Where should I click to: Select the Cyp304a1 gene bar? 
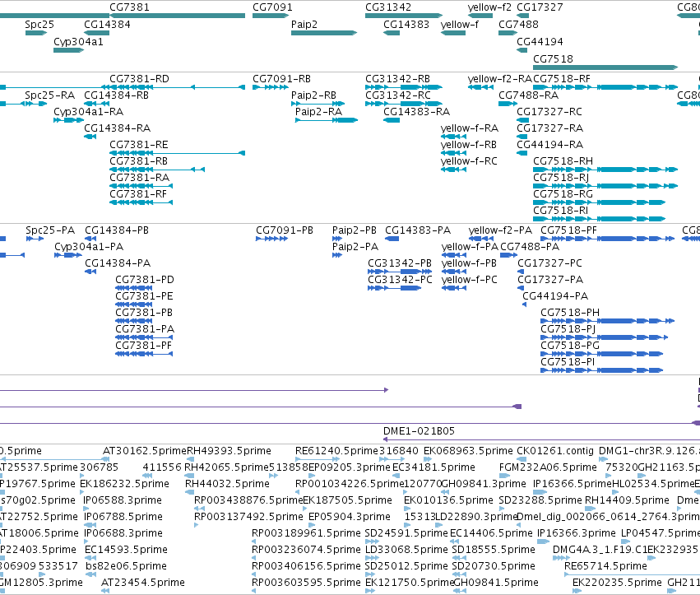click(x=68, y=50)
